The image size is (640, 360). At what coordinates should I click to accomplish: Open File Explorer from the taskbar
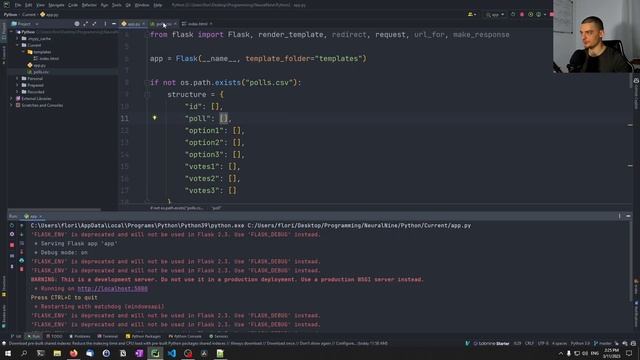pyautogui.click(x=57, y=353)
